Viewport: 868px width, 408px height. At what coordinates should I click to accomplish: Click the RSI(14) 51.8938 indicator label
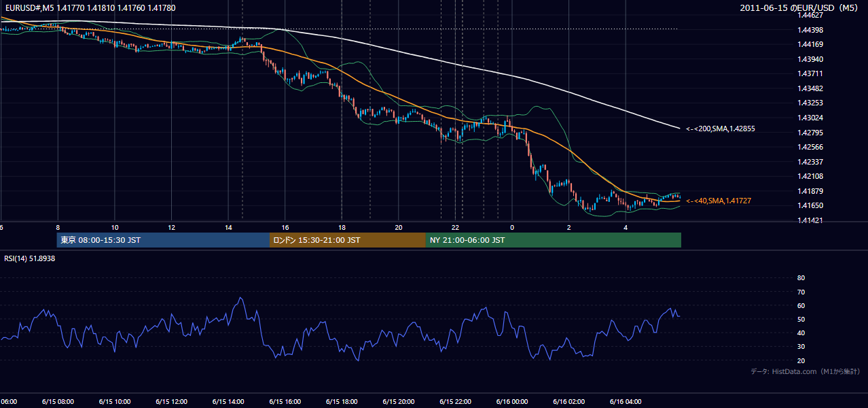30,258
